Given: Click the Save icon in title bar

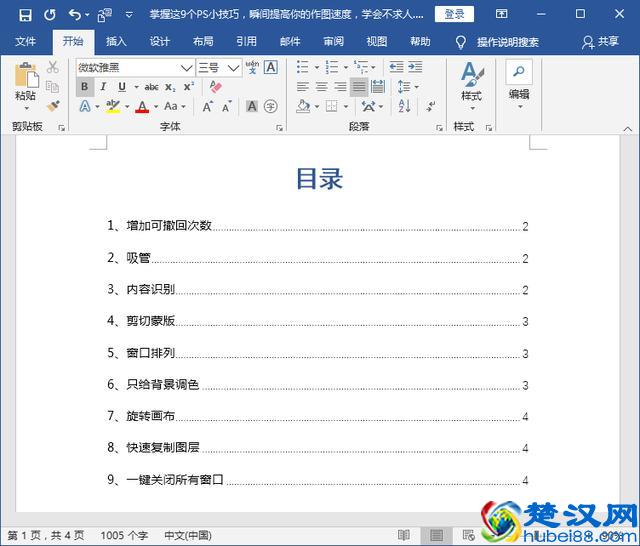Looking at the screenshot, I should tap(25, 15).
